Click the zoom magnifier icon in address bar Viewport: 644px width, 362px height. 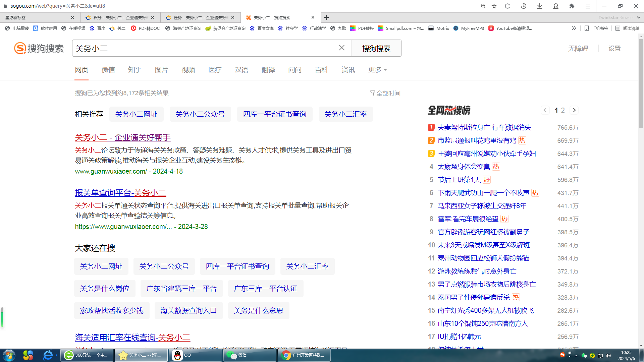[483, 6]
